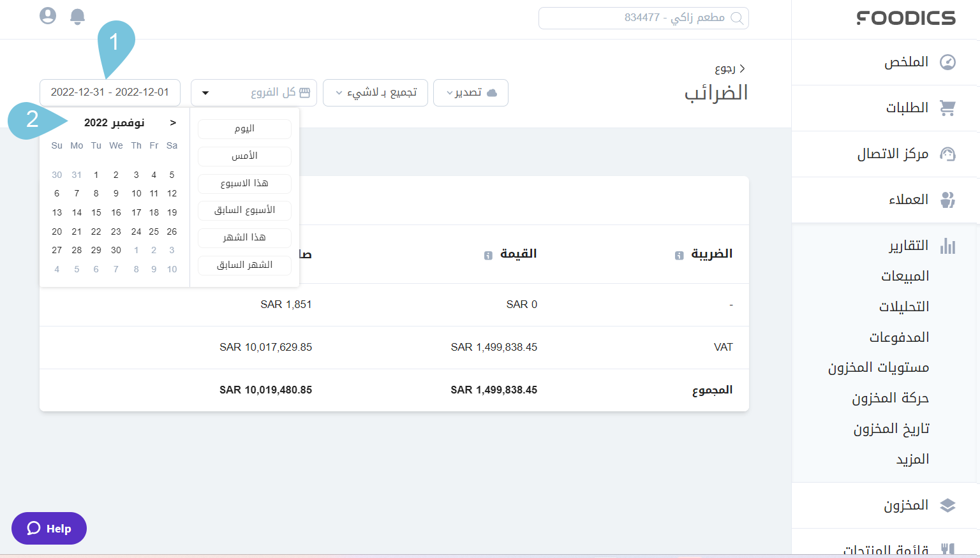Open مركز الاتصال via its gauge icon

948,154
